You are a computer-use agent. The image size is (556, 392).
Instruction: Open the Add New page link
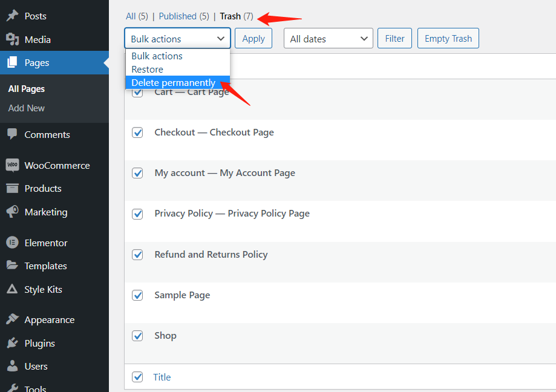pos(26,108)
